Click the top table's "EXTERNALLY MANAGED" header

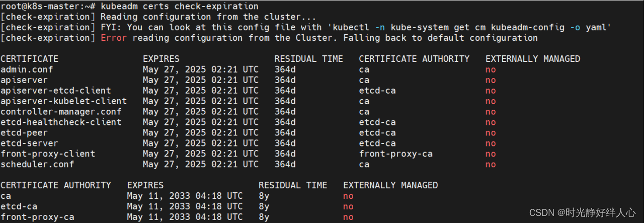533,59
